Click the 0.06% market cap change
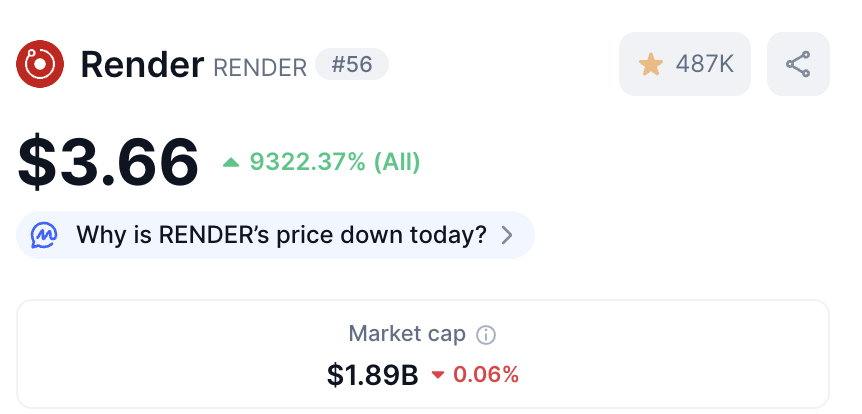This screenshot has height=414, width=862. coord(486,375)
